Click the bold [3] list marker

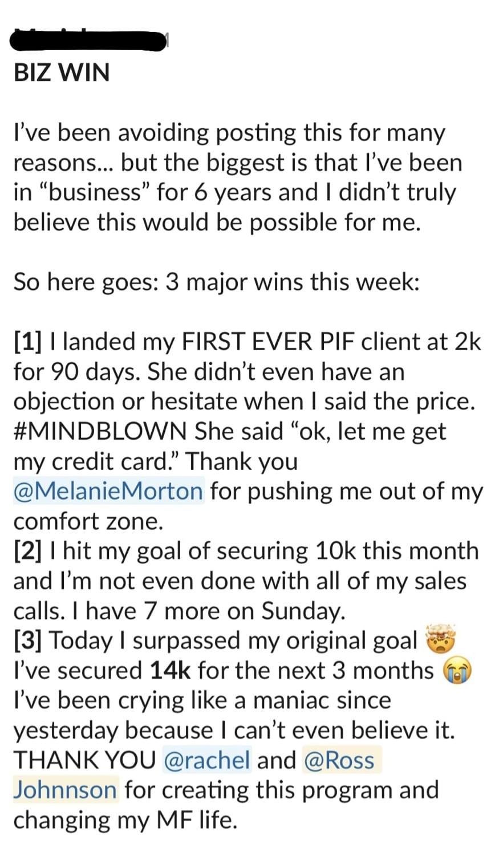coord(28,640)
